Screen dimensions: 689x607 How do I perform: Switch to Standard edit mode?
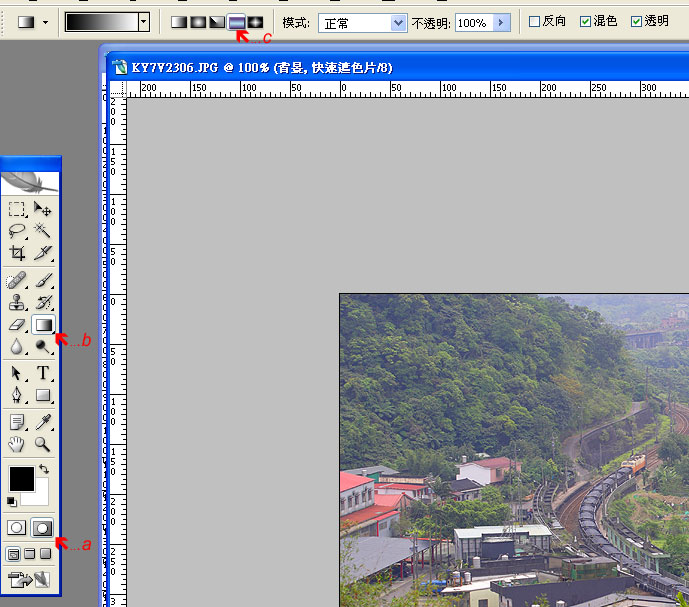(x=17, y=528)
